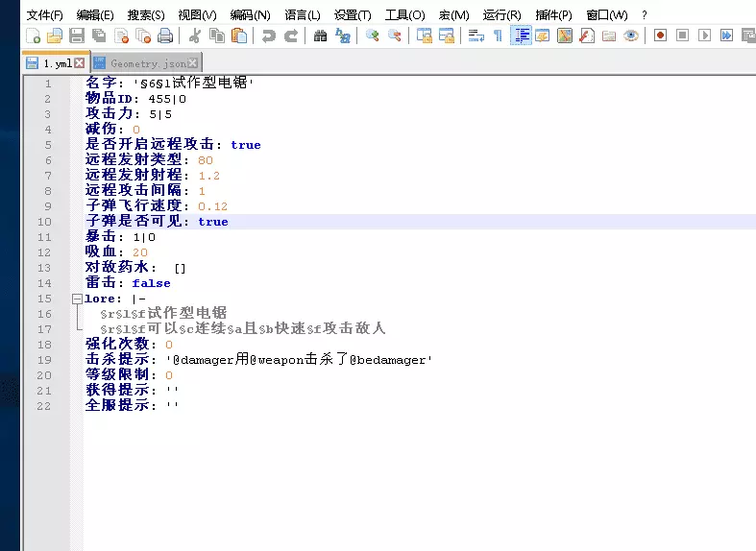Run the macro multiple times icon

point(726,36)
